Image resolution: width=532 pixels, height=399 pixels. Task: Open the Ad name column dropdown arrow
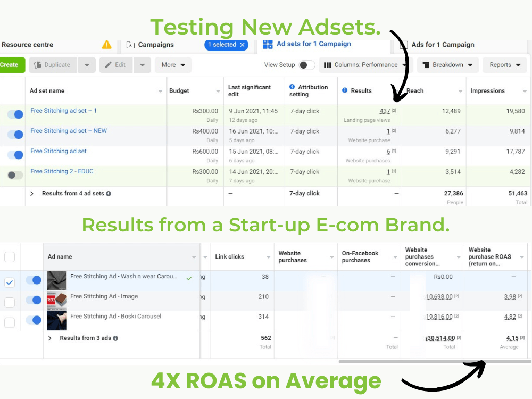pos(194,257)
